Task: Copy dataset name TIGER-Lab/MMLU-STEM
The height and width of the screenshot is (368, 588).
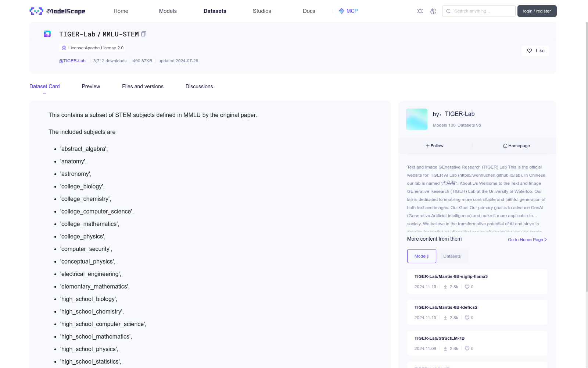Action: [144, 34]
